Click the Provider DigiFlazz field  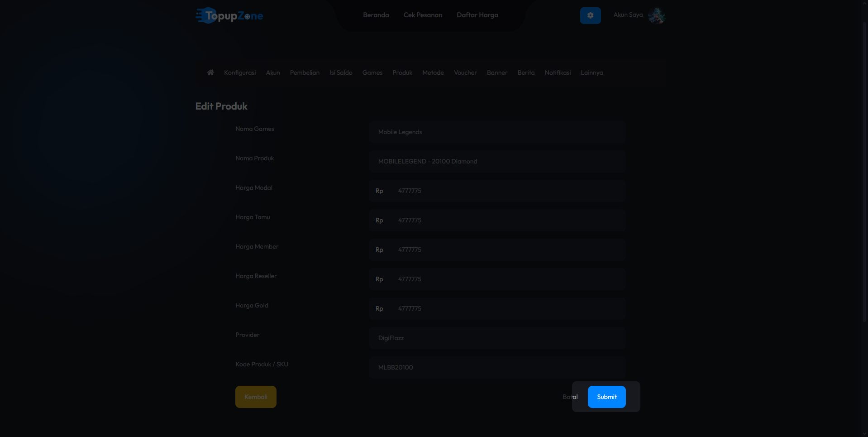click(x=497, y=338)
